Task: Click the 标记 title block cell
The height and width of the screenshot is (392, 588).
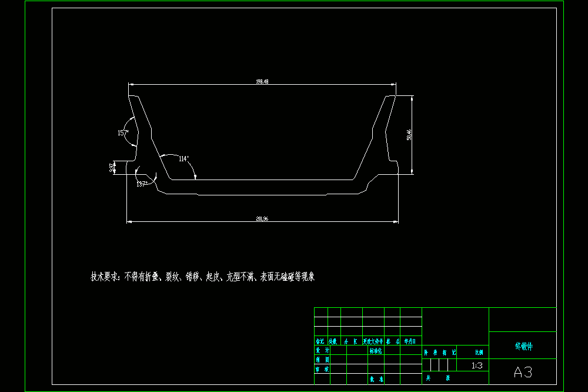Action: click(320, 341)
